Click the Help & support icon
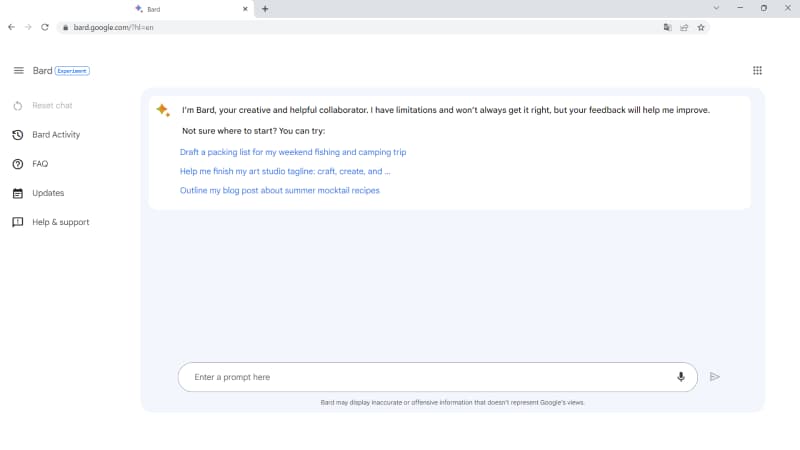 [18, 222]
